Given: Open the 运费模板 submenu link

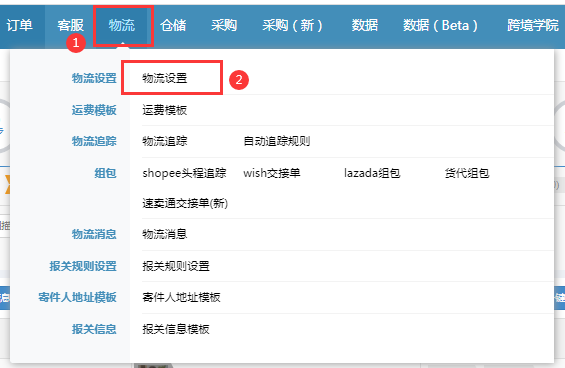Looking at the screenshot, I should [165, 110].
